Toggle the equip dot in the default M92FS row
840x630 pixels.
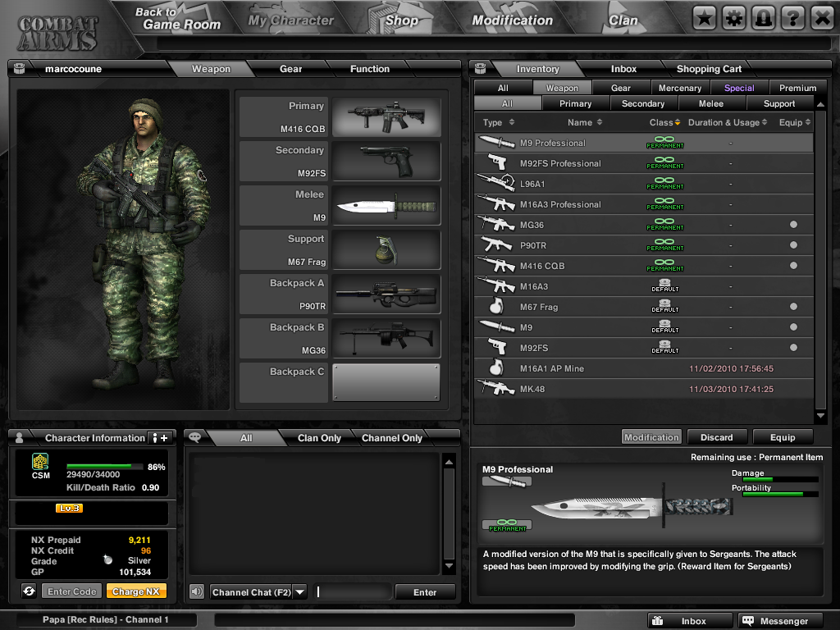[x=793, y=347]
